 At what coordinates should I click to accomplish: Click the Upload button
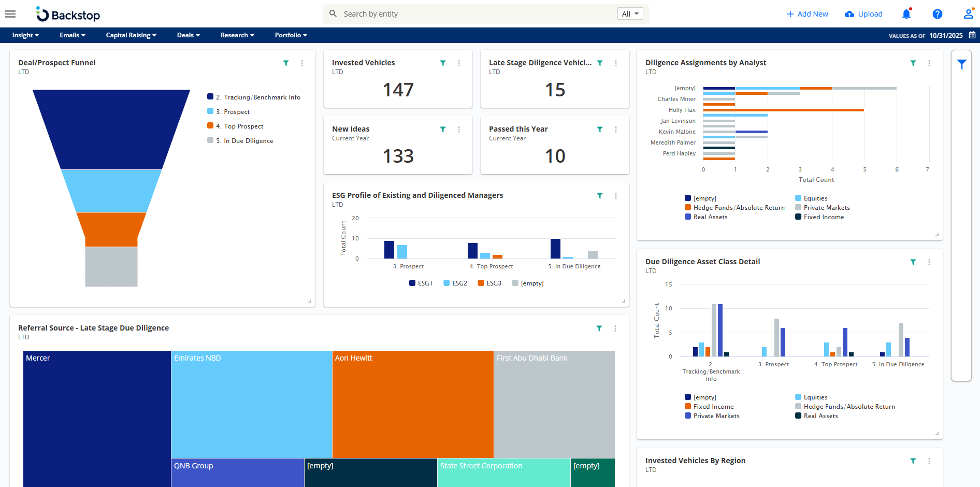click(x=863, y=14)
